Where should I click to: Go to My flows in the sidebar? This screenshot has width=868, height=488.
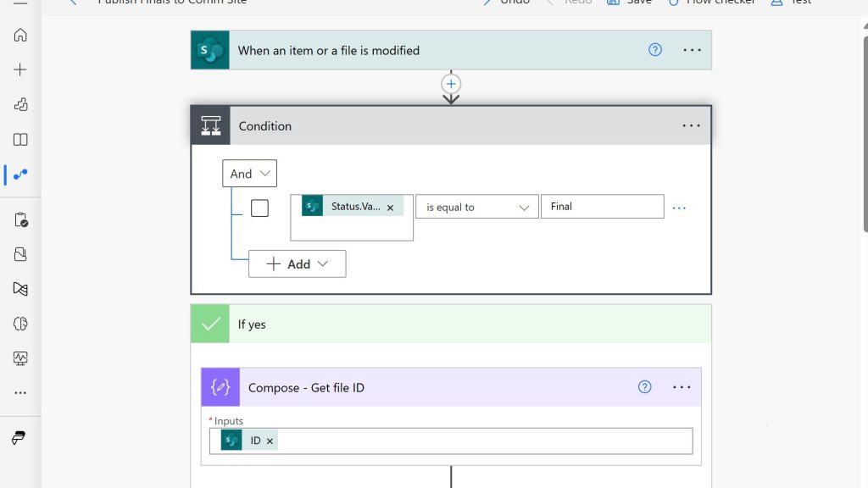pyautogui.click(x=20, y=174)
